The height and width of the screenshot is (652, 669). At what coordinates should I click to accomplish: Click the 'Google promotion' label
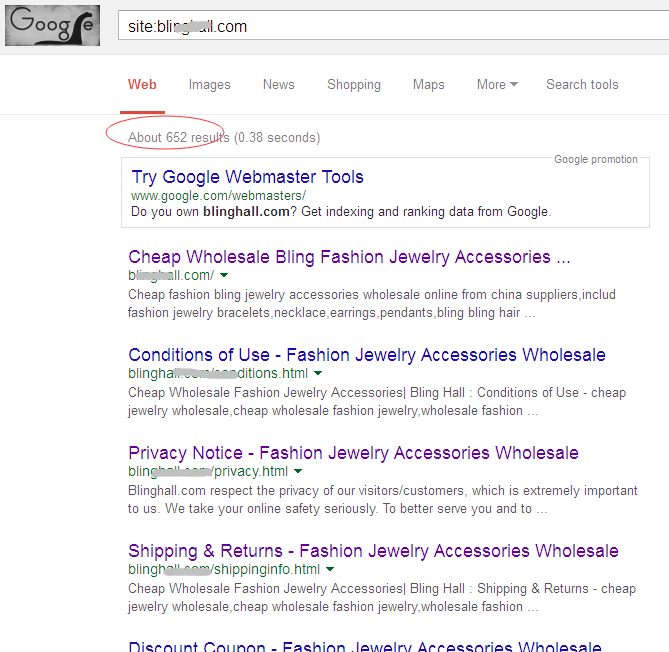click(596, 159)
